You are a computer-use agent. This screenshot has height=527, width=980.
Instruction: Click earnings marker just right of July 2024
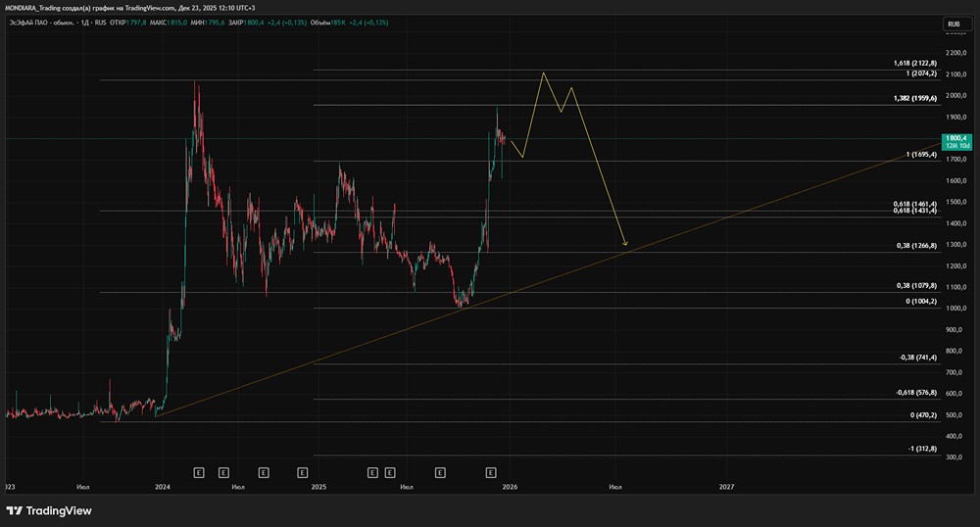(264, 472)
